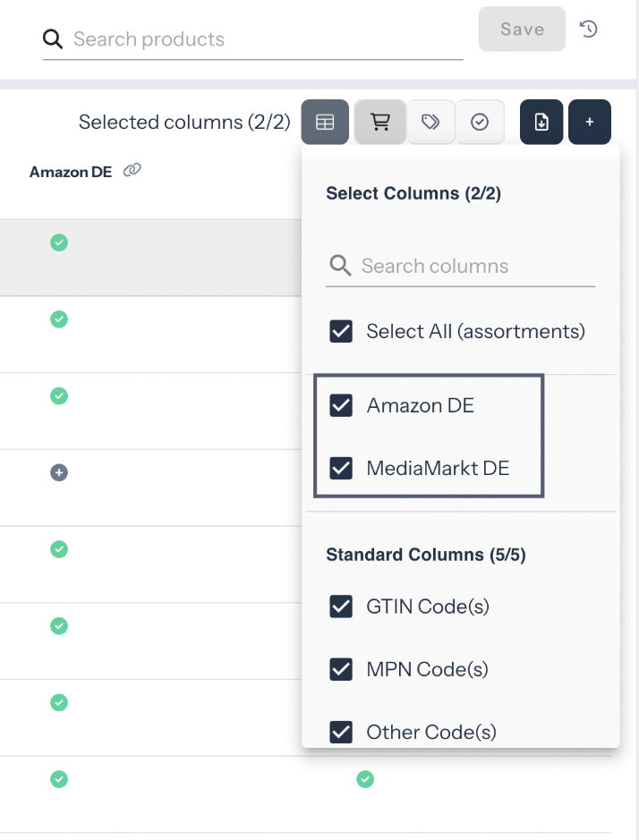
Task: Click the circled checkmark toolbar icon
Action: pos(480,122)
